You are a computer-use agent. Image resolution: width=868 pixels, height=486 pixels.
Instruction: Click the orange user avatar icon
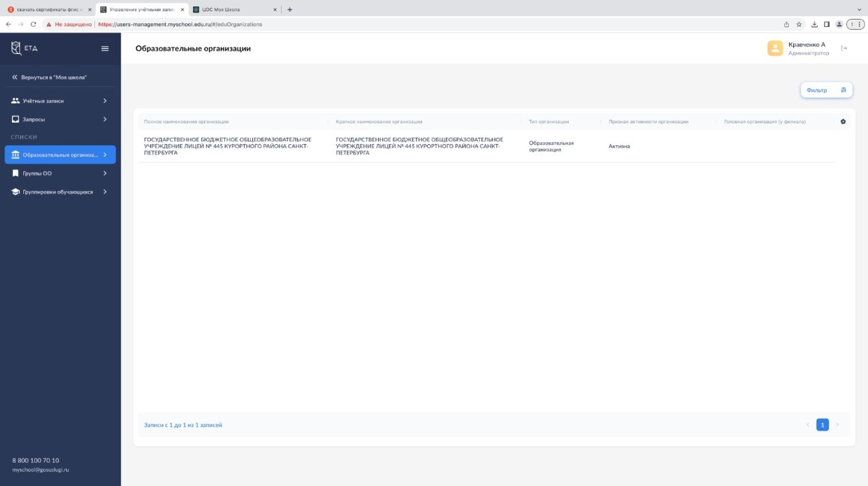click(775, 48)
